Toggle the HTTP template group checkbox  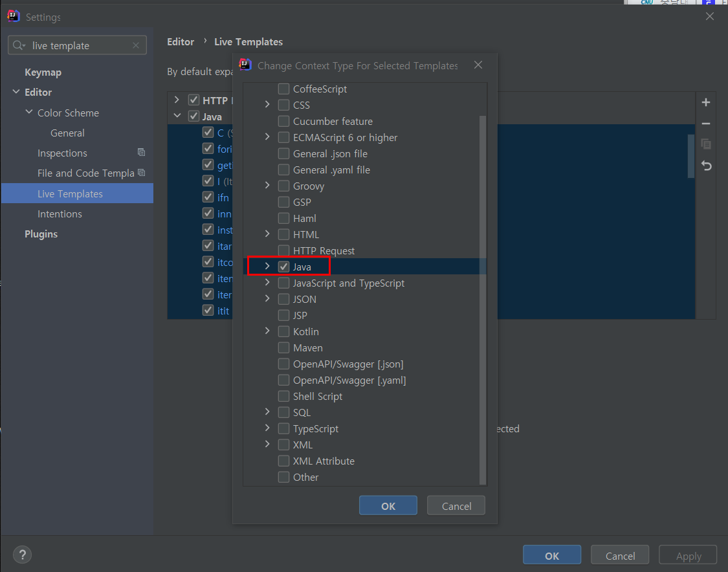(193, 100)
